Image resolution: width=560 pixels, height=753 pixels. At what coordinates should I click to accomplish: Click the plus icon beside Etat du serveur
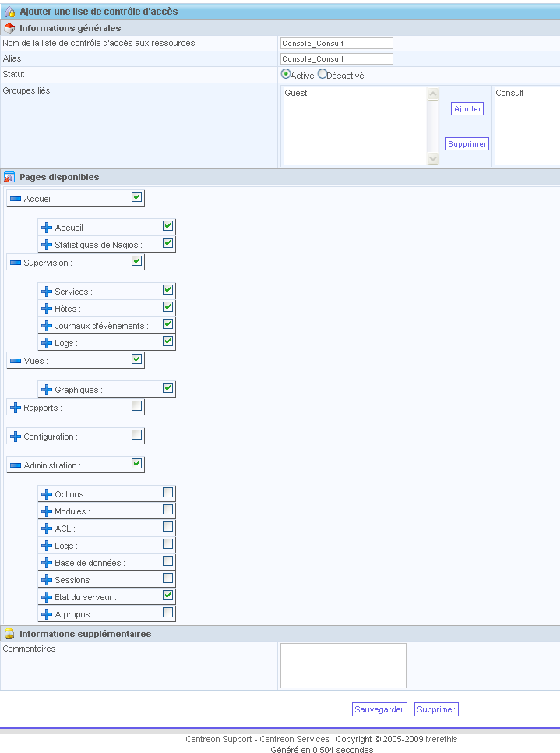(x=47, y=597)
